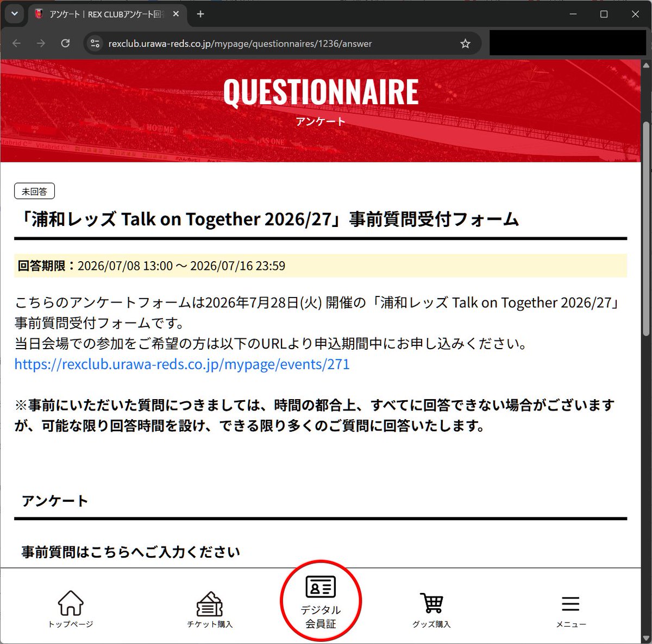Close the browser window
Screen dimensions: 652x644
coord(635,14)
